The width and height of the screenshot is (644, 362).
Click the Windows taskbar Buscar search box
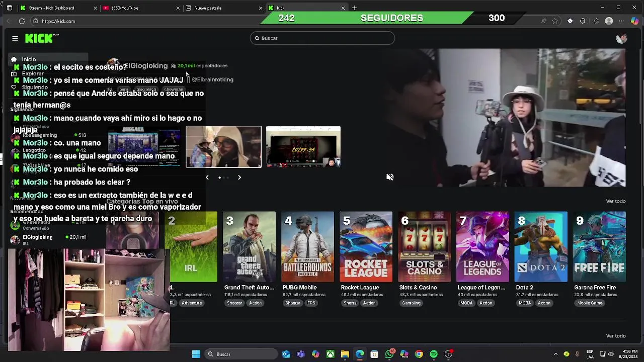241,354
